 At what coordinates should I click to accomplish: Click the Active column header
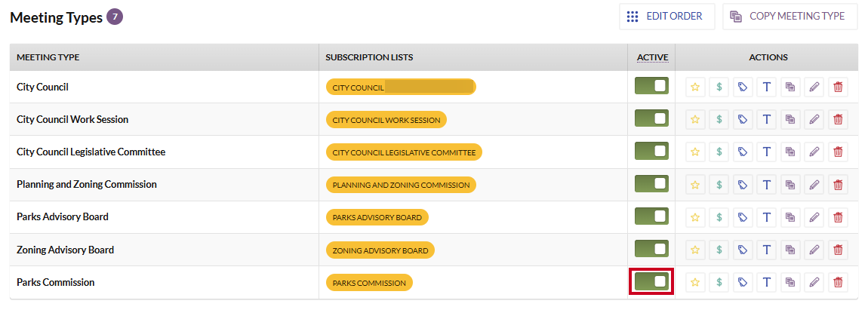point(653,57)
